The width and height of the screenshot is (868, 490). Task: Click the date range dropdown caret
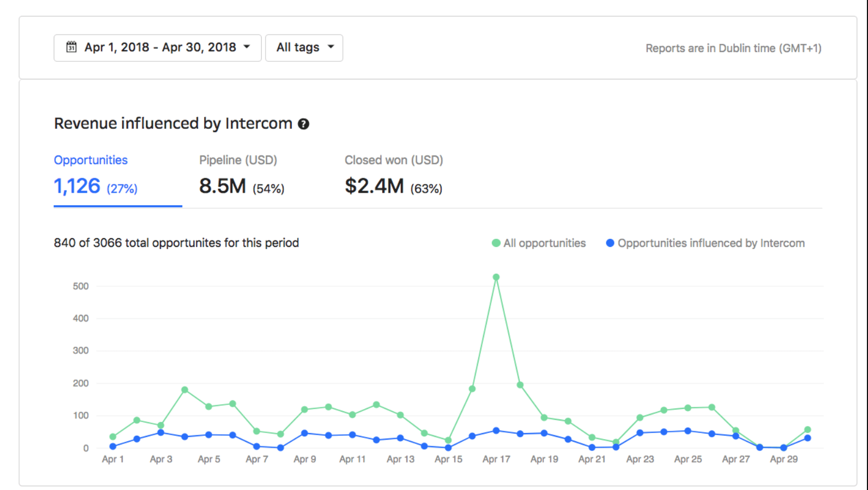coord(247,47)
